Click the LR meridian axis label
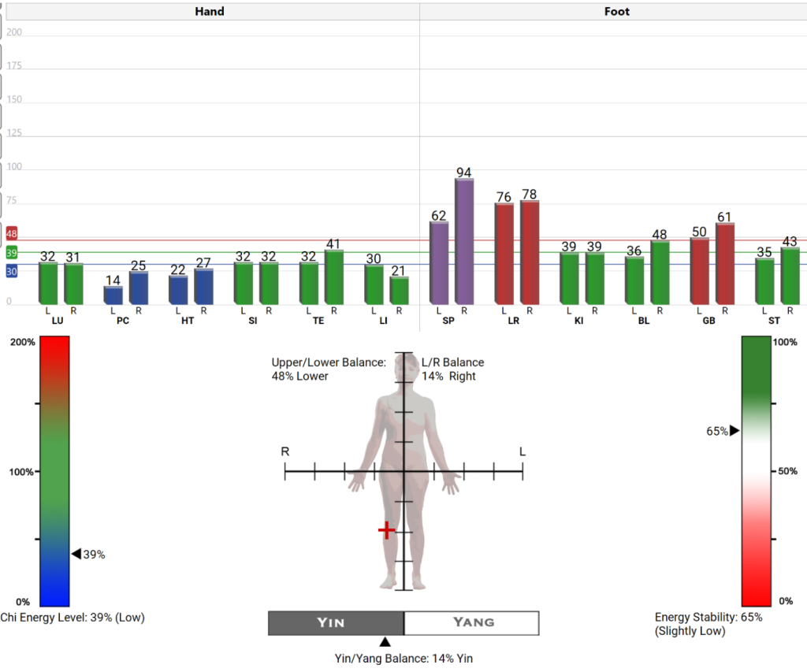 (x=514, y=321)
